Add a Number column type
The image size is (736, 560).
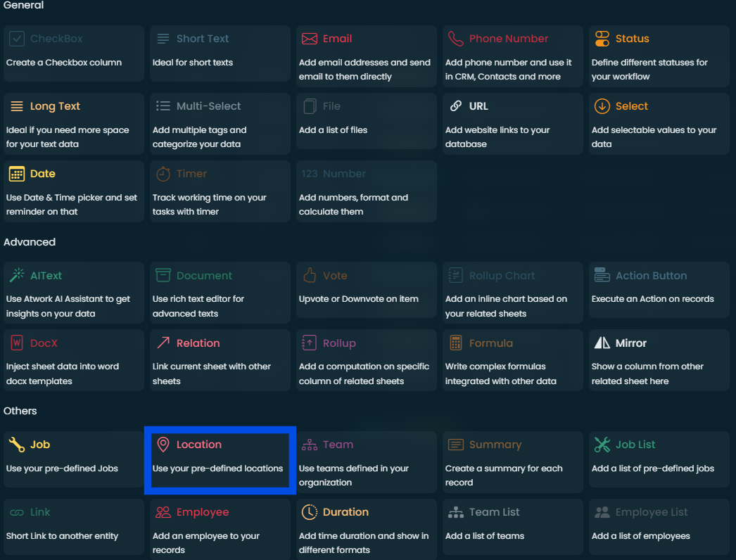click(366, 191)
